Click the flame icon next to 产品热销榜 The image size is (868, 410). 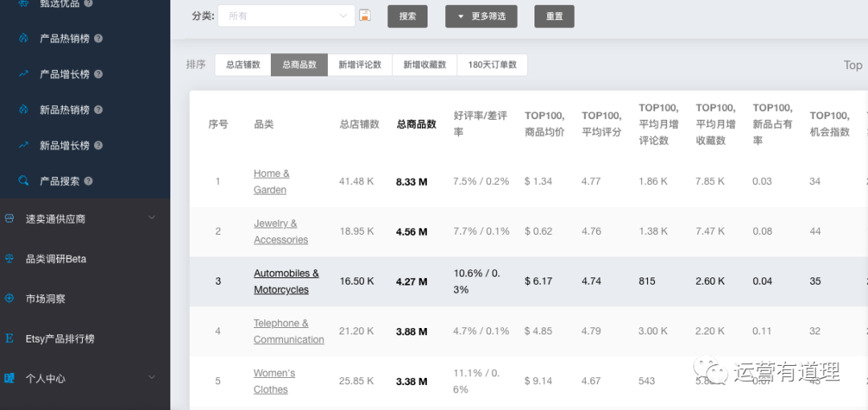coord(24,39)
